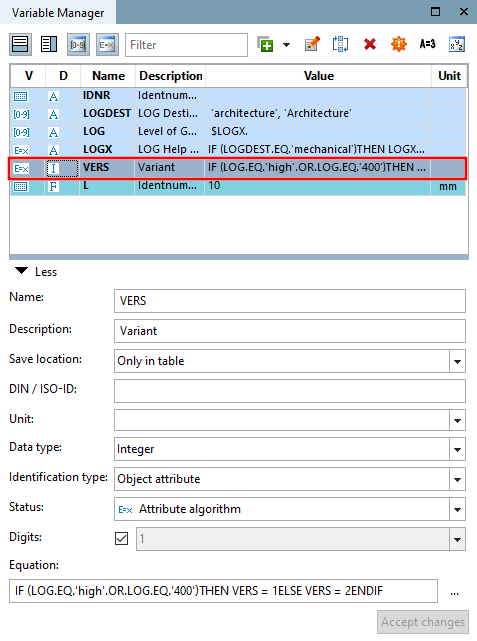The width and height of the screenshot is (477, 641).
Task: Click the DIN / ISO-ID input field
Action: pos(289,391)
